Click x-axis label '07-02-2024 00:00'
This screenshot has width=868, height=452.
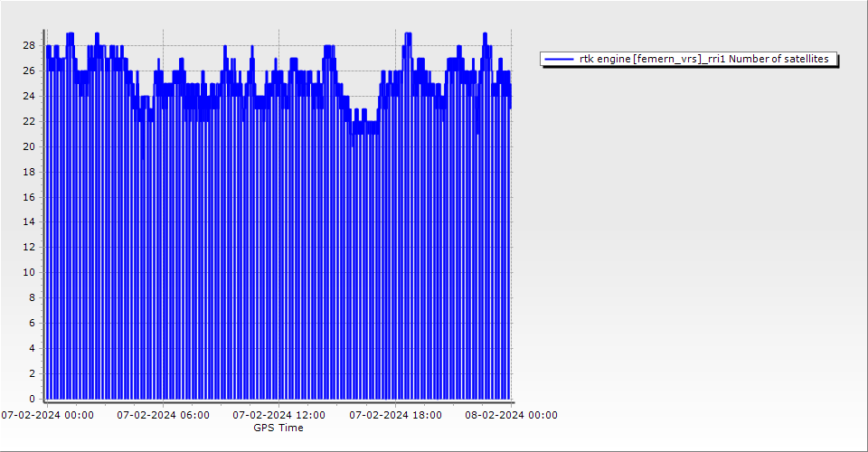click(47, 416)
